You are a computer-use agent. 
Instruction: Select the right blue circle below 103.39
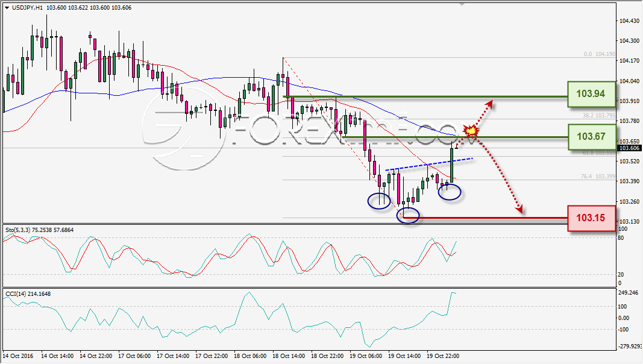coord(450,192)
